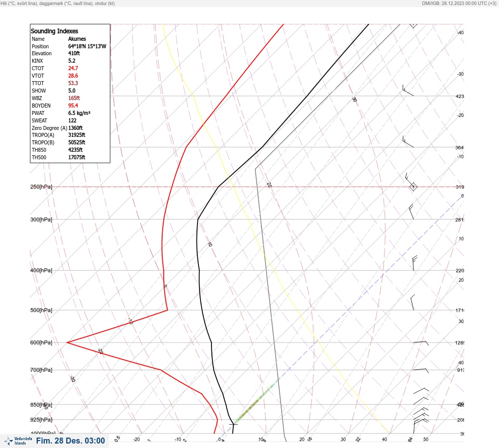Select the 'Sounding Indexes' title
Image resolution: width=499 pixels, height=448 pixels.
tap(54, 31)
